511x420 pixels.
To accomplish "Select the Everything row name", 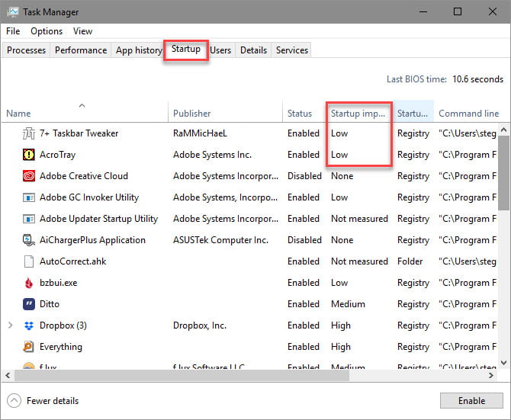I will point(61,347).
